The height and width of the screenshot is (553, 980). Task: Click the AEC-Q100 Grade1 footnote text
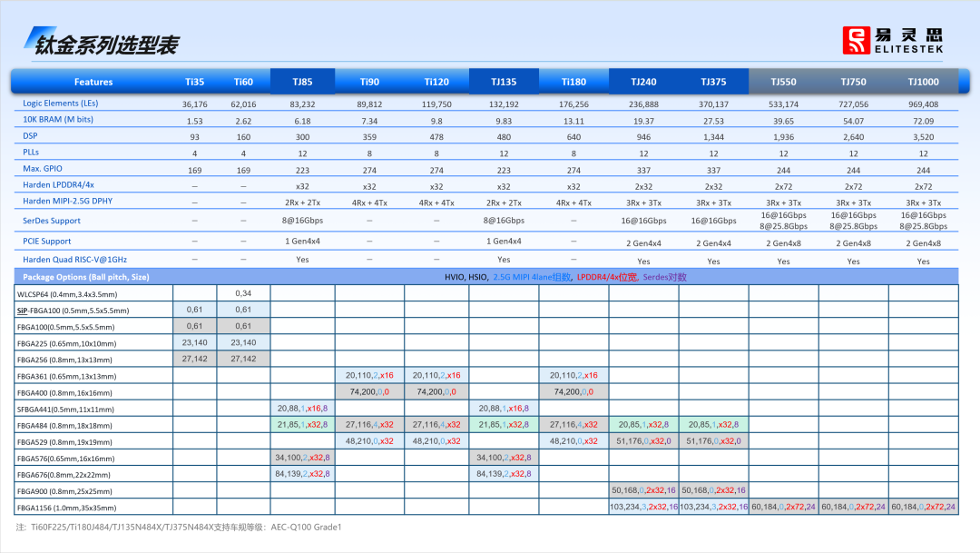(307, 528)
